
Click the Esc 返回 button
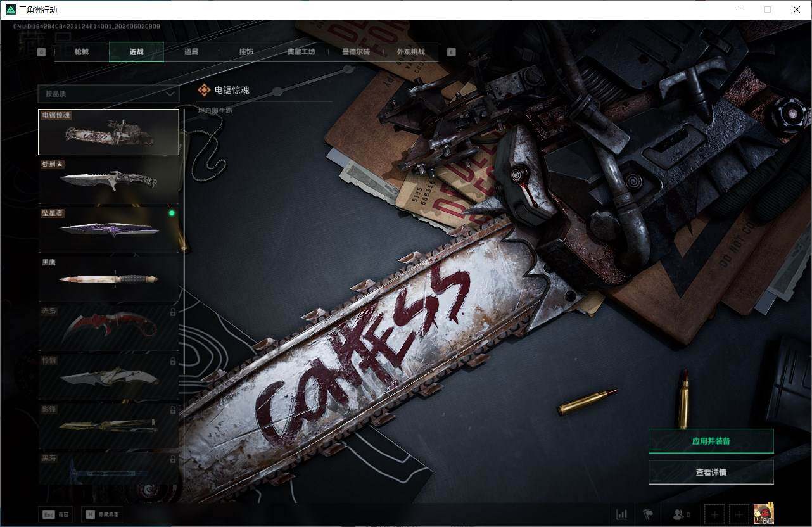point(56,514)
